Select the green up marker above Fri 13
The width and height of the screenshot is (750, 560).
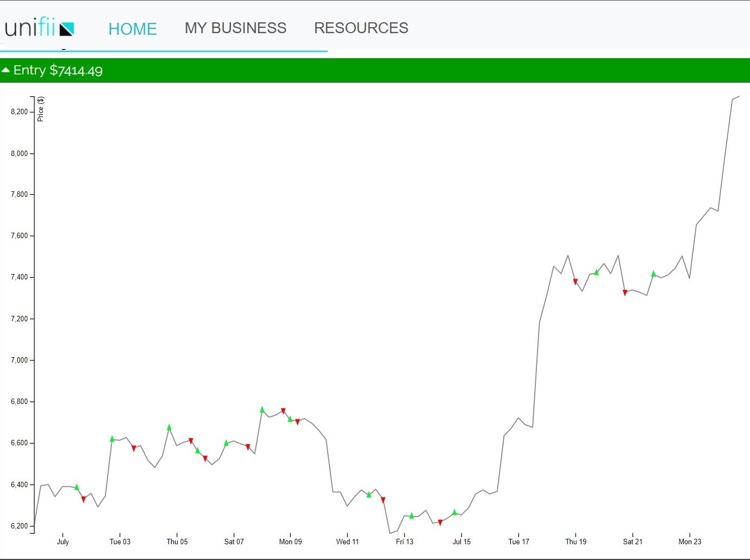click(x=411, y=515)
